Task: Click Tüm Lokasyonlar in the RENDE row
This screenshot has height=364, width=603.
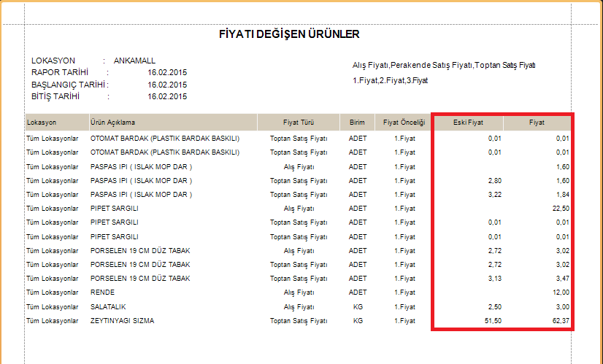Action: tap(53, 293)
